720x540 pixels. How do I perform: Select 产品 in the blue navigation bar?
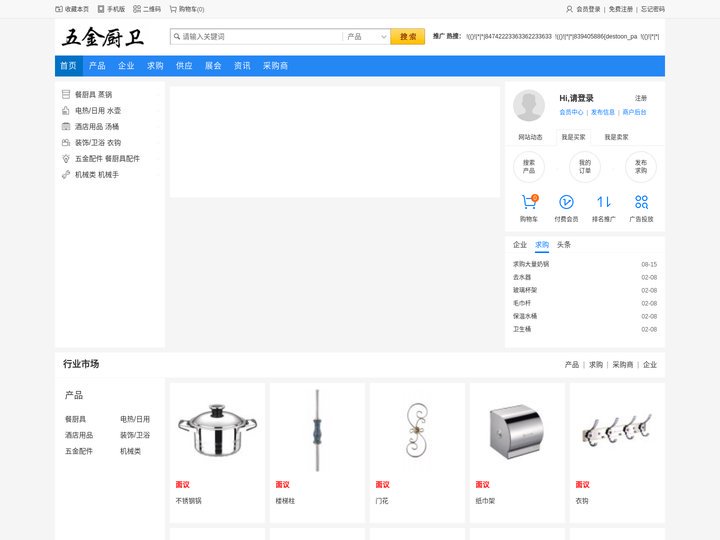tap(97, 66)
